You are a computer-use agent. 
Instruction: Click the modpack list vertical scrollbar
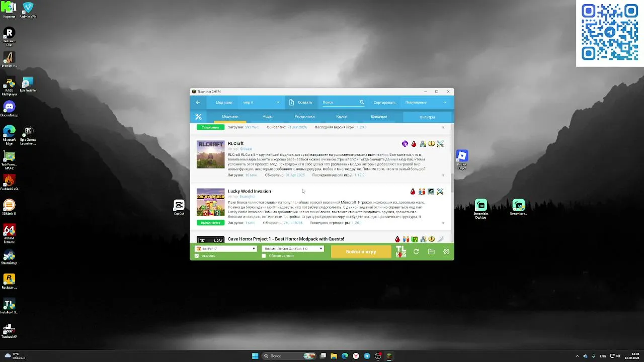[452, 183]
